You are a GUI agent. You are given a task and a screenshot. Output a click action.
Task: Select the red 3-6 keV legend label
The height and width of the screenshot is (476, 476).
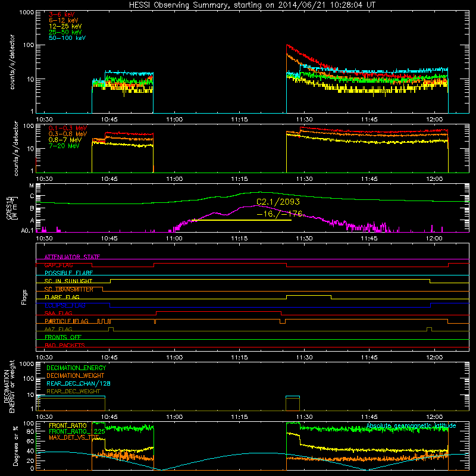[61, 14]
